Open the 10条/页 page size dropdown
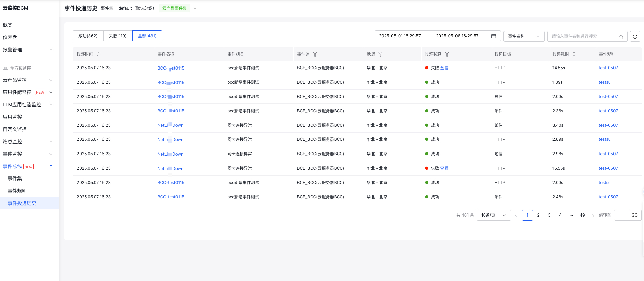 494,215
